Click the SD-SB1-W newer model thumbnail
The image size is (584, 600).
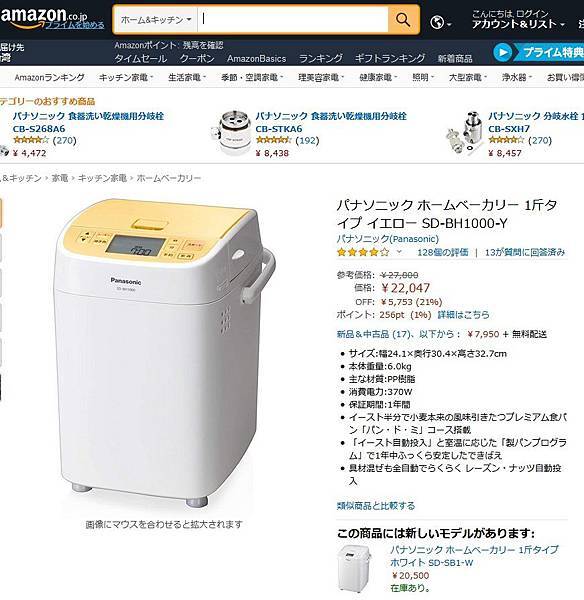(354, 568)
